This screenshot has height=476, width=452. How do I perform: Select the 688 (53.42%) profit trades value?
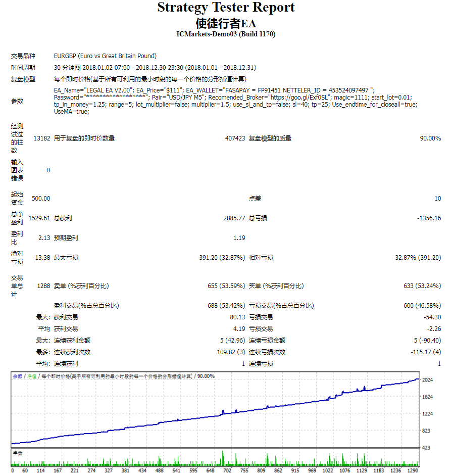(x=226, y=306)
